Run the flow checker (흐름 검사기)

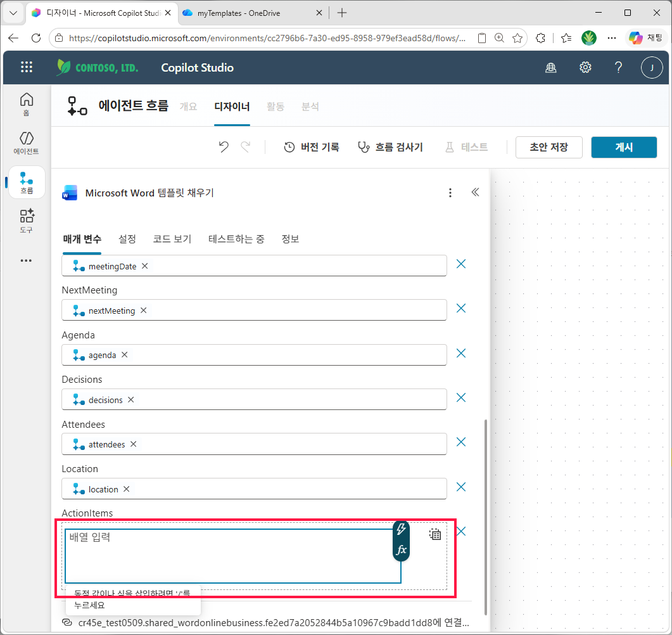390,147
